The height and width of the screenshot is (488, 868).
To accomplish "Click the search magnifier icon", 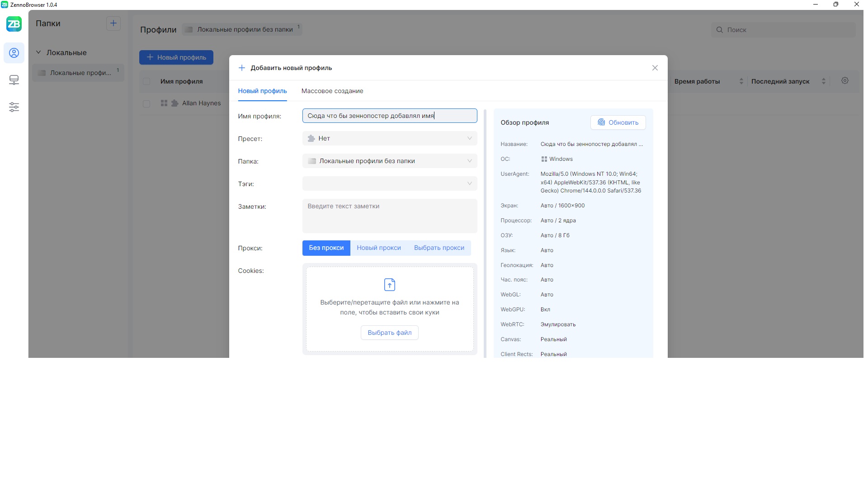I will point(719,30).
